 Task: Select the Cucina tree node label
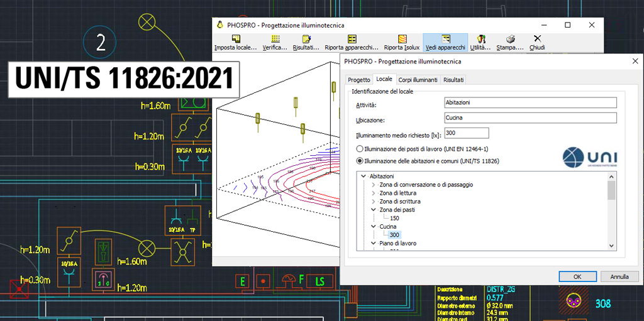(x=388, y=227)
